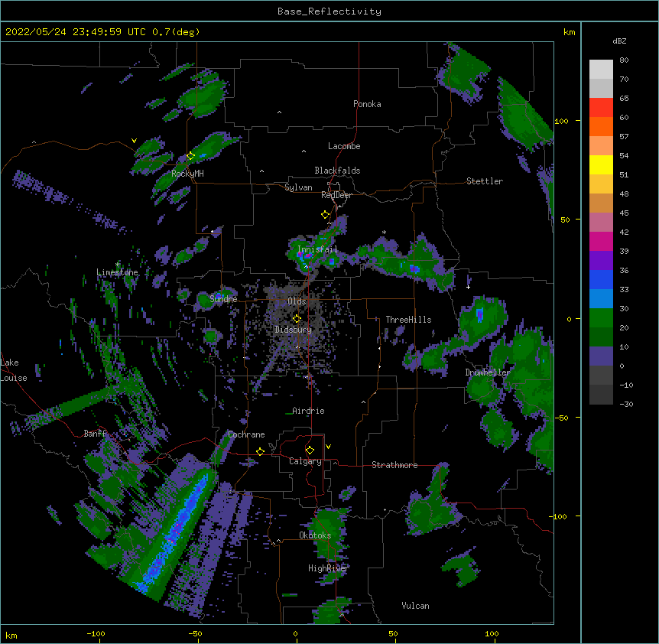
Task: Select the bright green 20-30 dBZ legend swatch
Action: pyautogui.click(x=601, y=318)
